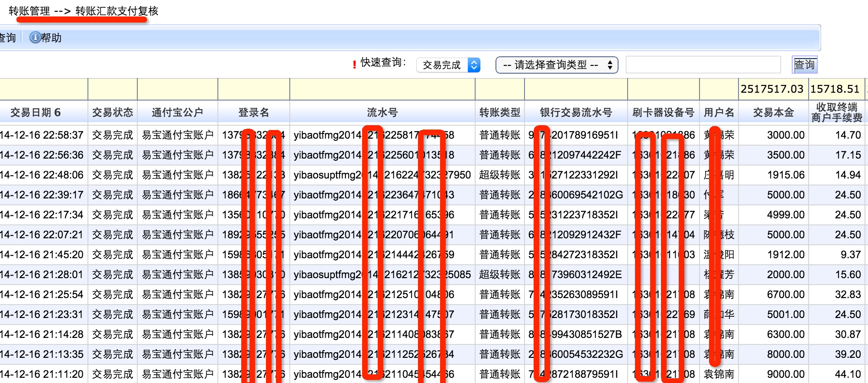This screenshot has height=383, width=868.
Task: Click the 刷卡器设备号 column header
Action: [x=664, y=113]
